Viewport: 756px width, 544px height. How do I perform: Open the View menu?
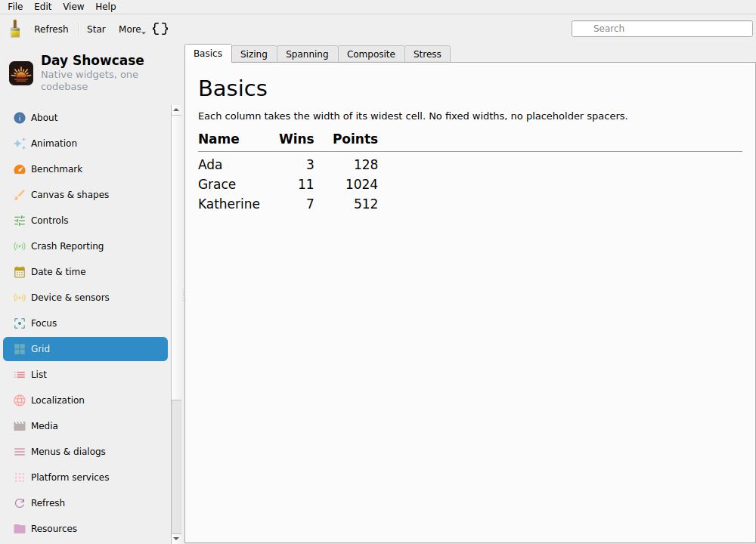[x=73, y=6]
